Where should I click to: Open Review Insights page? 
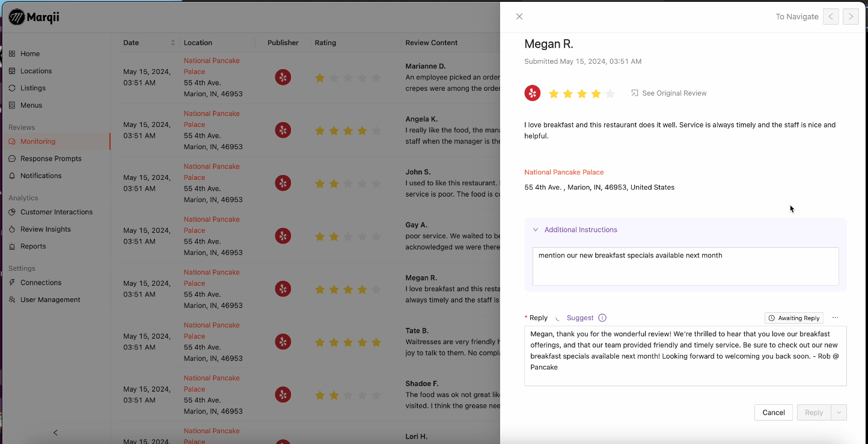pos(46,229)
